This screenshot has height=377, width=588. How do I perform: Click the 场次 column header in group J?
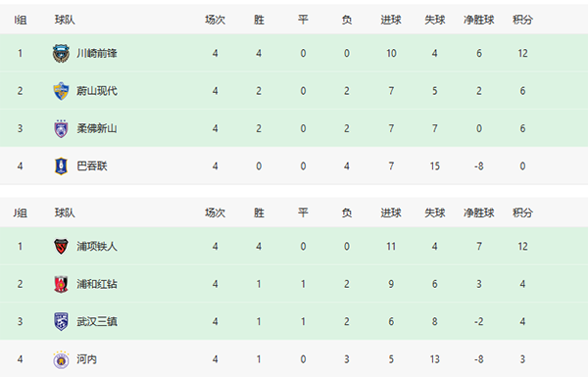(x=215, y=212)
